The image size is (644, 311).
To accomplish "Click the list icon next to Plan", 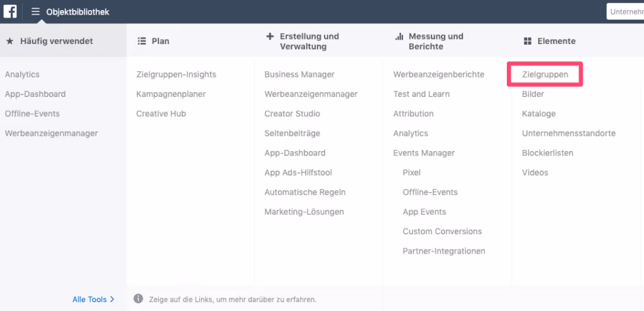I will pyautogui.click(x=142, y=41).
